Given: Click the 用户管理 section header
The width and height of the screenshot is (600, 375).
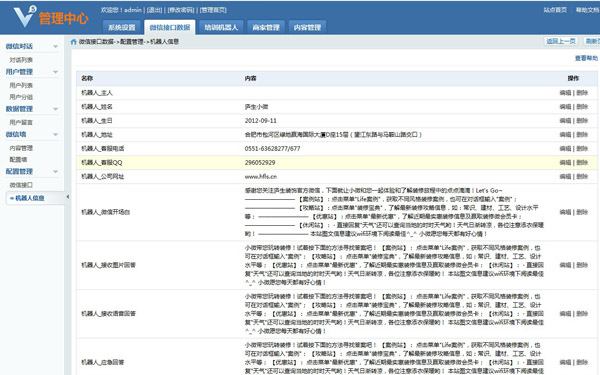Looking at the screenshot, I should click(19, 72).
